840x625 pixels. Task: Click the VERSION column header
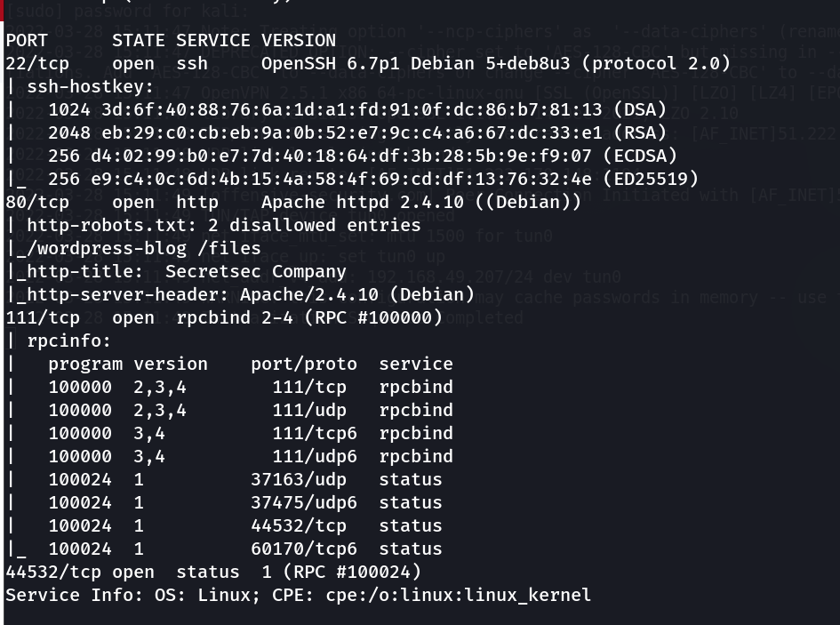(x=298, y=41)
